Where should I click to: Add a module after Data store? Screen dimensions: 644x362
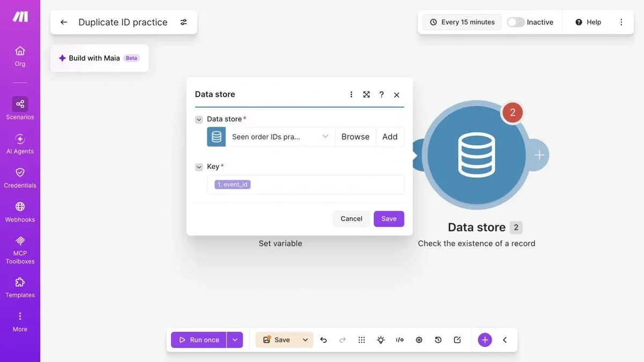pyautogui.click(x=539, y=155)
